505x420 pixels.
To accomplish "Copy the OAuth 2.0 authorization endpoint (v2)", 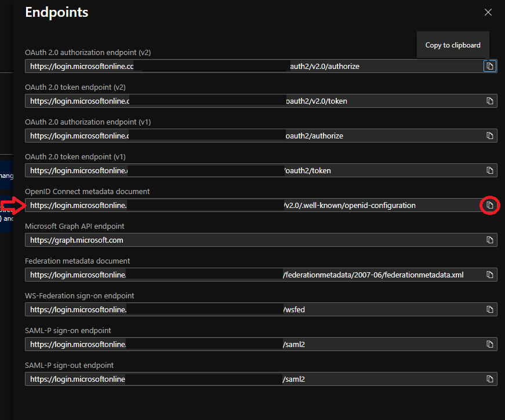I will point(490,67).
